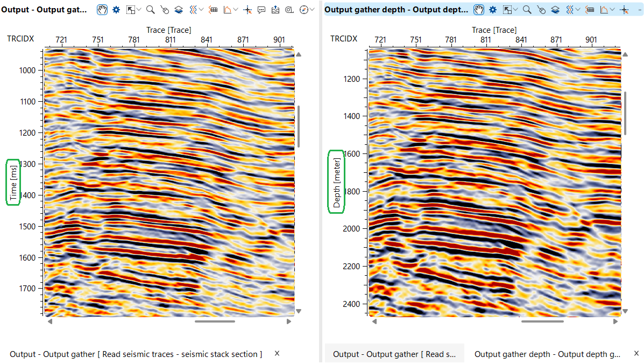This screenshot has width=644, height=364.
Task: Open settings gear in left Output gather panel
Action: coord(116,10)
